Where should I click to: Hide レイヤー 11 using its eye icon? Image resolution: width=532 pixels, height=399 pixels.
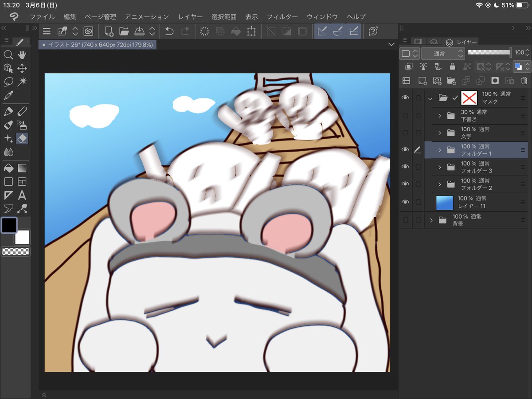coord(405,202)
